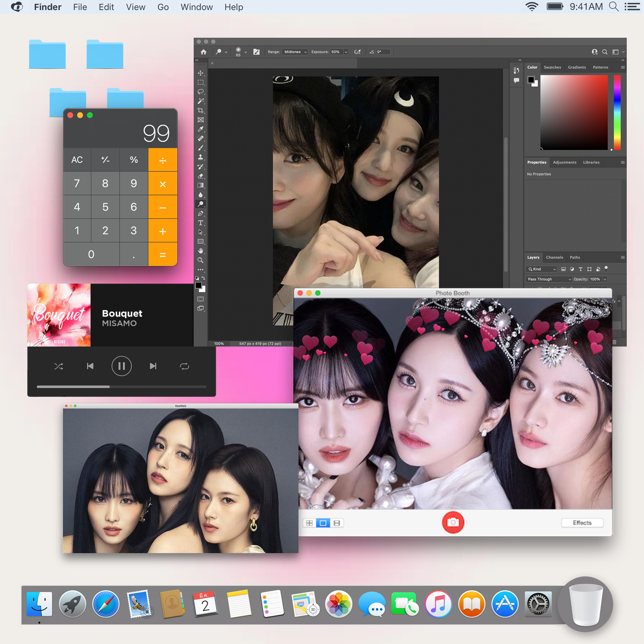Click the rainbow hue slider in Color panel
Viewport: 644px width, 644px height.
point(617,112)
